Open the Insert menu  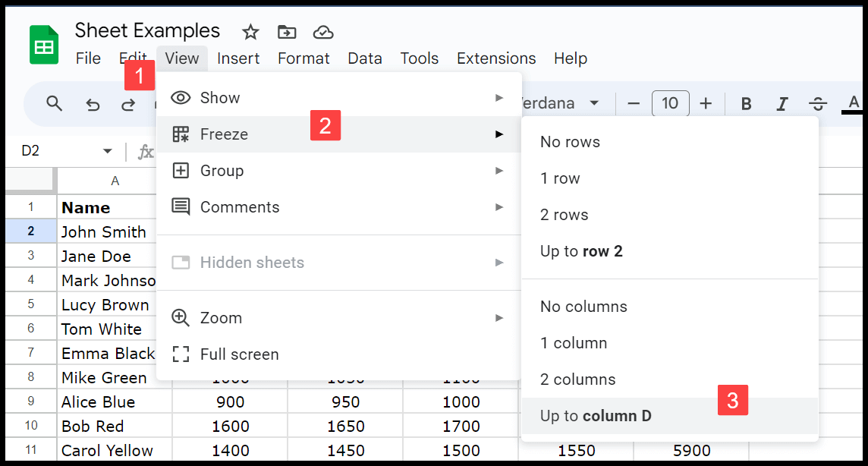pos(238,58)
